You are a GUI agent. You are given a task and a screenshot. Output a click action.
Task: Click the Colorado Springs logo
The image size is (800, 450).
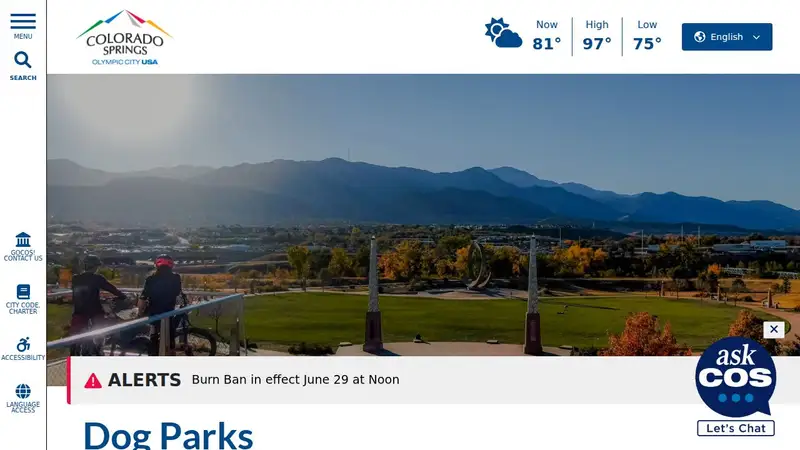coord(124,37)
